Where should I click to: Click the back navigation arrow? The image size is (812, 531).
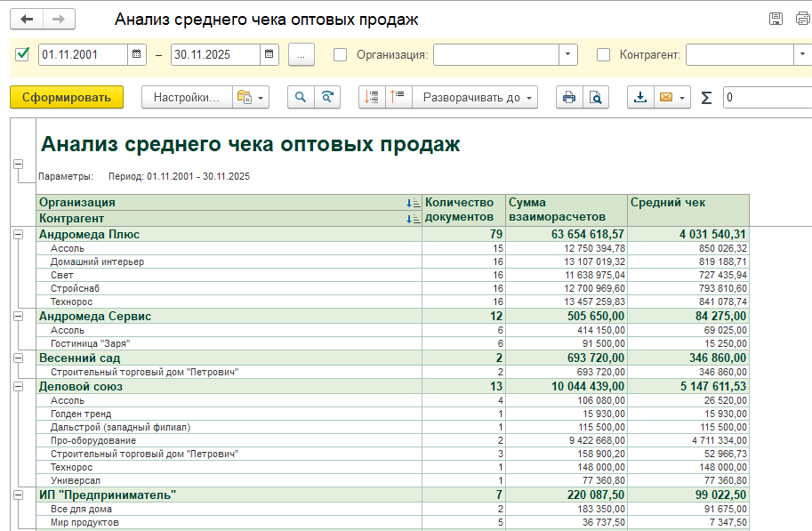click(27, 20)
